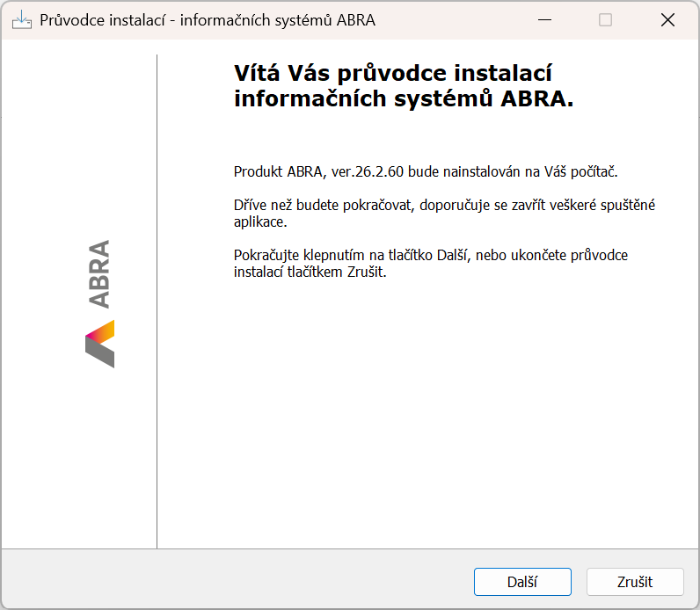Click the Další button to continue

click(x=522, y=582)
